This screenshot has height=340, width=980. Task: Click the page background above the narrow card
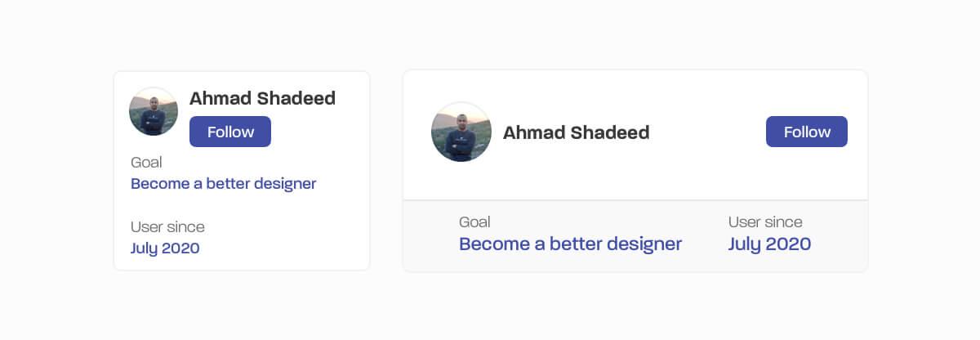click(x=242, y=37)
